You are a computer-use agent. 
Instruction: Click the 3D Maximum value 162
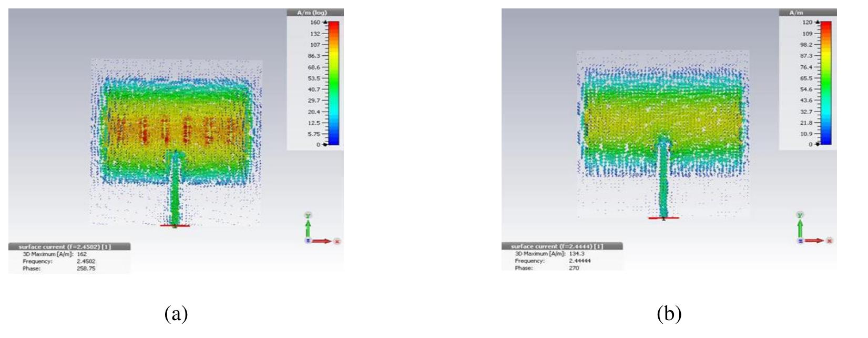(x=81, y=254)
